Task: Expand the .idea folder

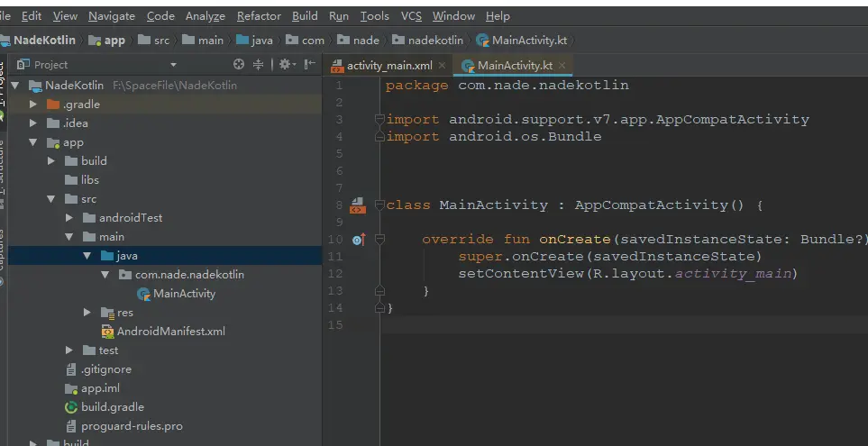Action: click(33, 123)
